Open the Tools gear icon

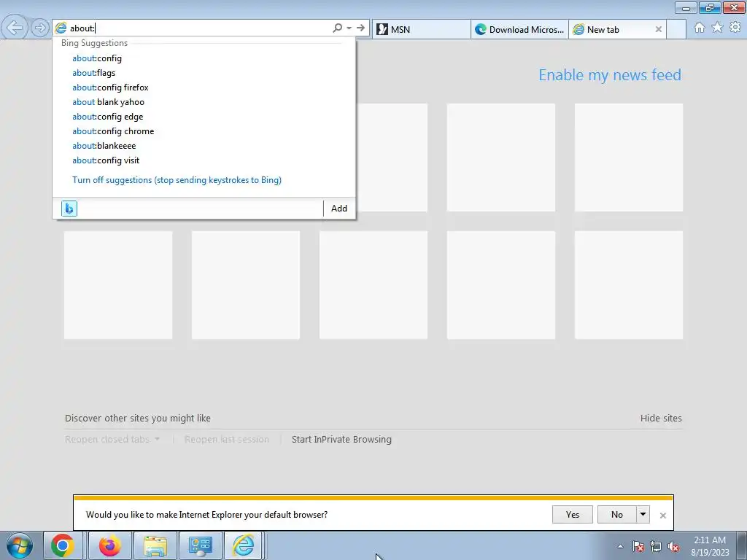coord(735,28)
